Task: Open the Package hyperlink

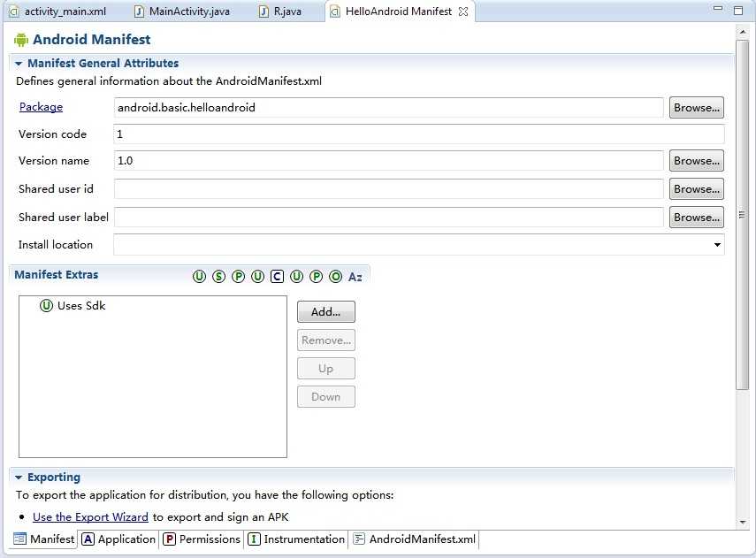Action: tap(41, 107)
